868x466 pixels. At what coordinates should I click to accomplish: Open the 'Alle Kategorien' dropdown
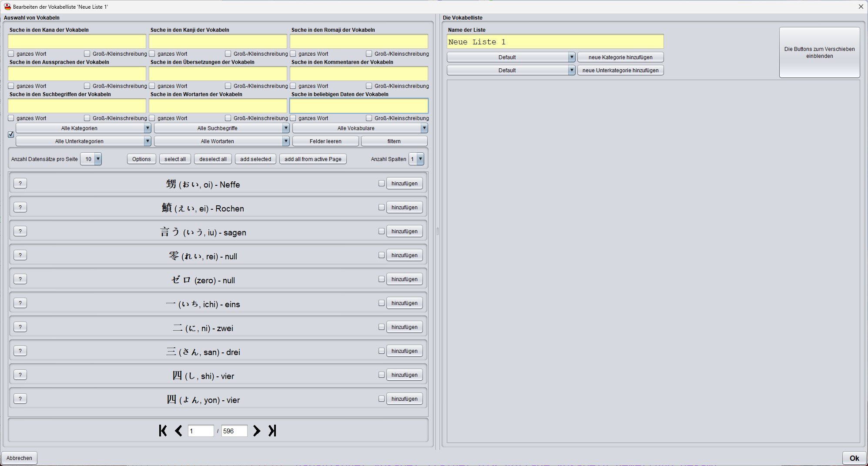point(84,128)
